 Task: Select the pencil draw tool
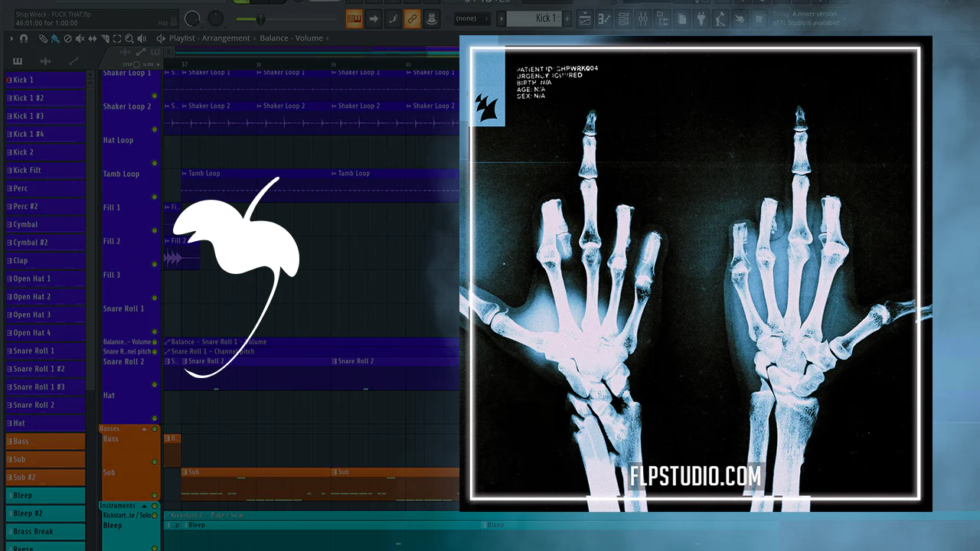click(44, 38)
